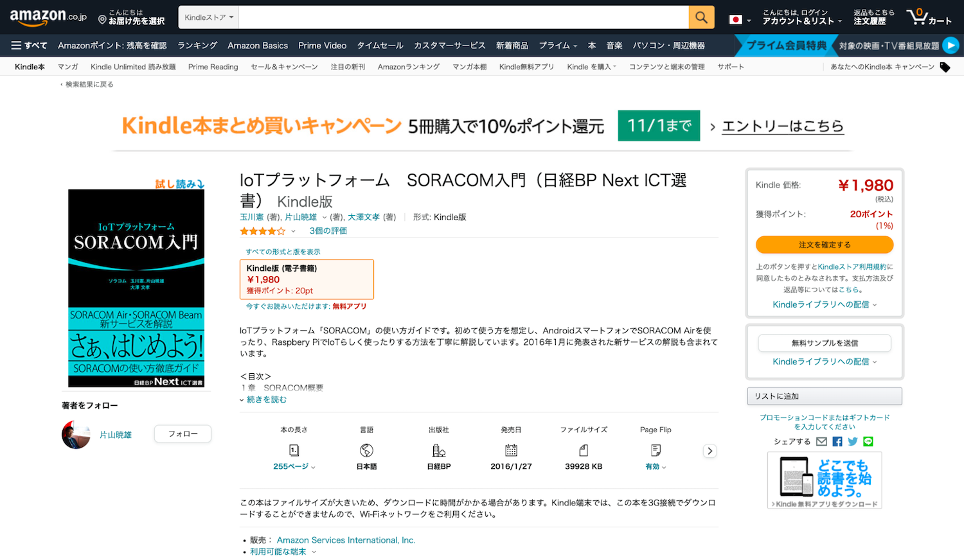Viewport: 964px width, 560px height.
Task: Open プロモーションコードまたはギフトカード link
Action: [x=825, y=422]
